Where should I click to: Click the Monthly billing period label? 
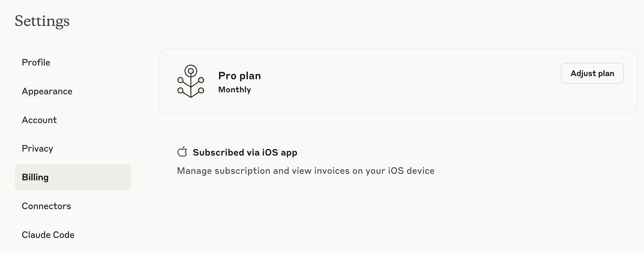click(234, 89)
